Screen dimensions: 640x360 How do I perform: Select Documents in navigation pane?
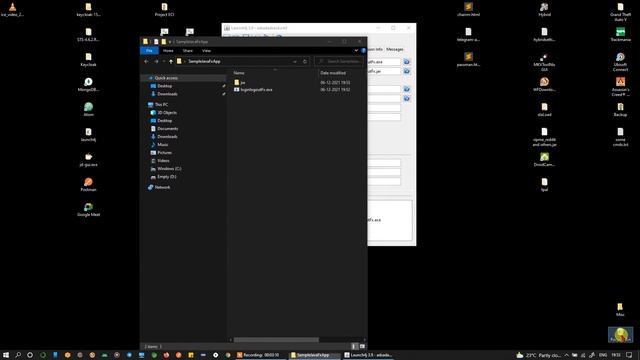tap(167, 129)
